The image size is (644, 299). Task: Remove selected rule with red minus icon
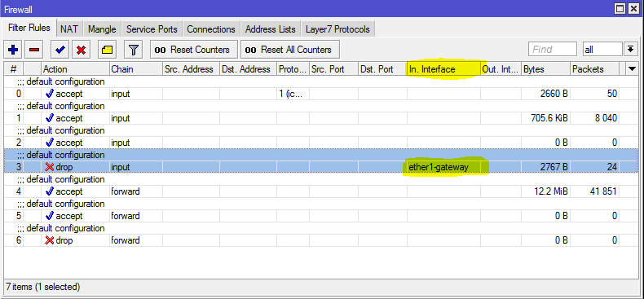click(x=34, y=50)
